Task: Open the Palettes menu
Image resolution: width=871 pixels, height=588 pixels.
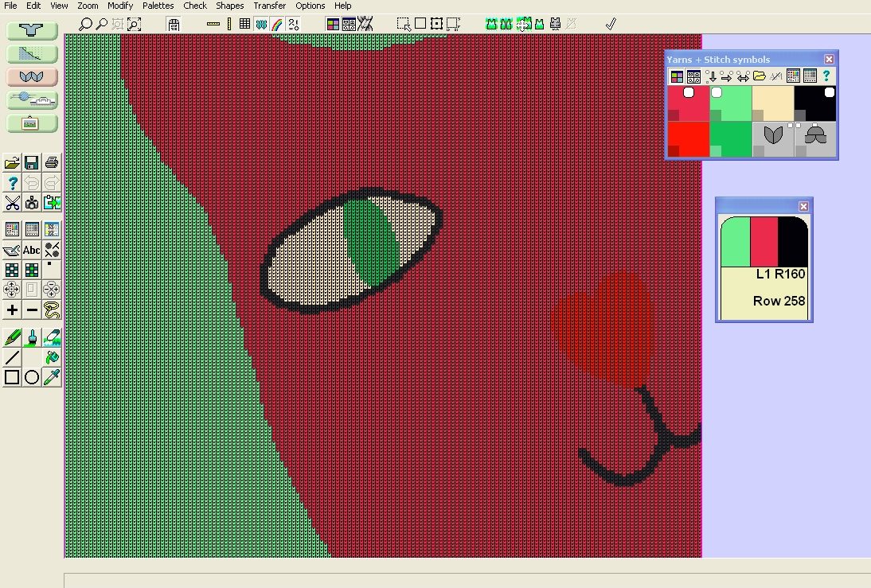Action: pyautogui.click(x=158, y=6)
